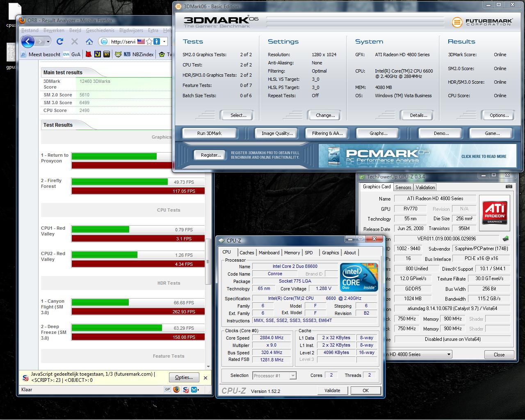Click the Details... button under System
The image size is (525, 420).
418,115
